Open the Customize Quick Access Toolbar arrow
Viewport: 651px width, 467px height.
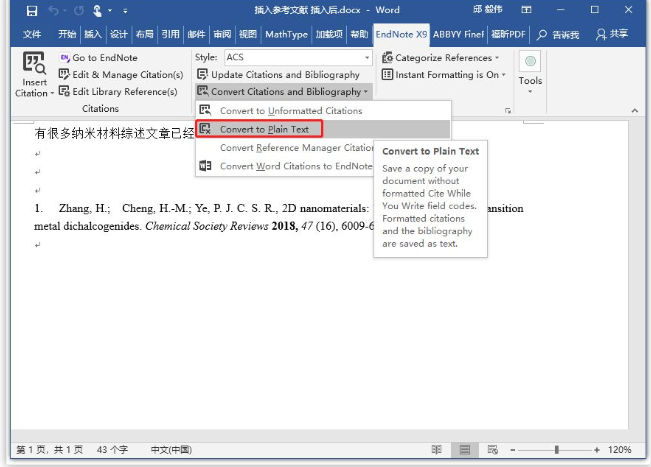click(125, 11)
